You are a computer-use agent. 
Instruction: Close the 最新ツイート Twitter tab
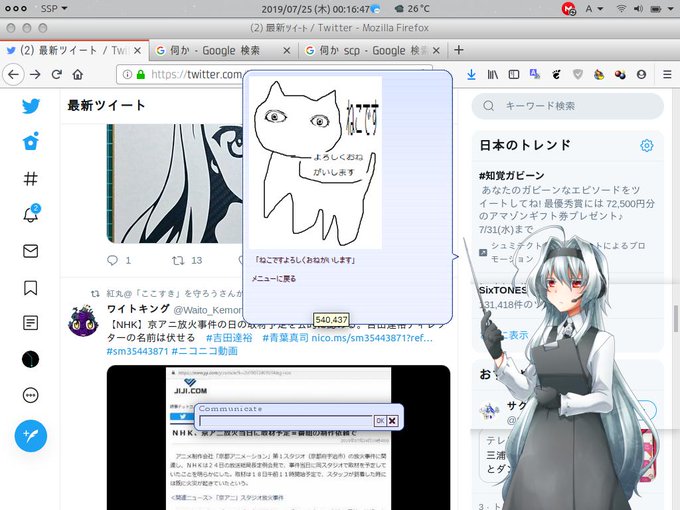(137, 51)
